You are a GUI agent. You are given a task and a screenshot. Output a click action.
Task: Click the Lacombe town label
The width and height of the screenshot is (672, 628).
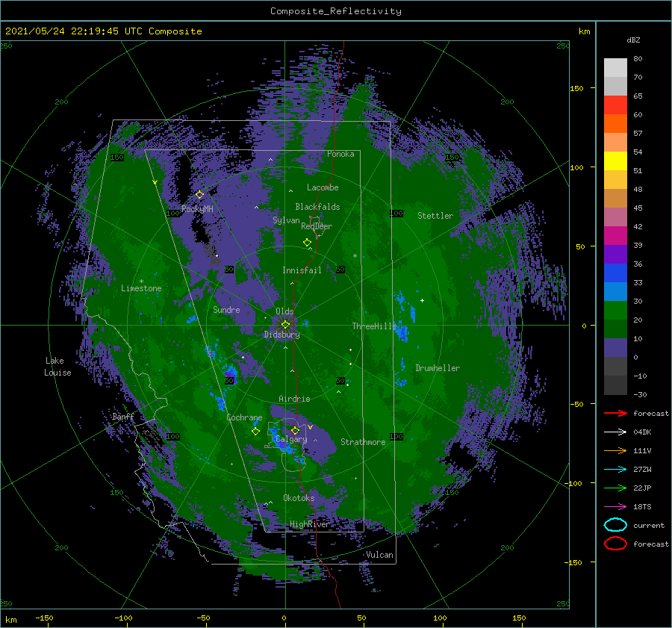tap(323, 187)
